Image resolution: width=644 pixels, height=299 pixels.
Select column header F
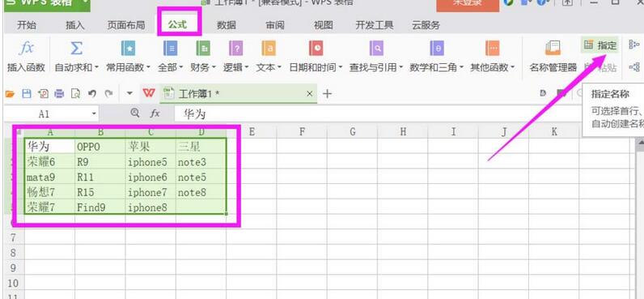(302, 131)
